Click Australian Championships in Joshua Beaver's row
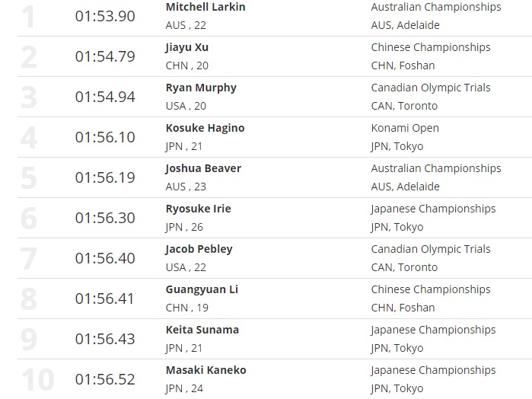The height and width of the screenshot is (399, 532). point(436,168)
